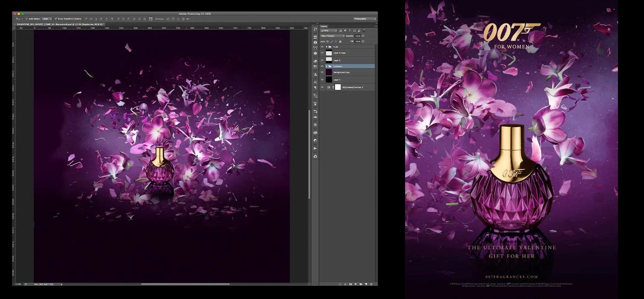This screenshot has width=644, height=299.
Task: Select the Layer 6 copy thumbnail
Action: click(x=329, y=53)
